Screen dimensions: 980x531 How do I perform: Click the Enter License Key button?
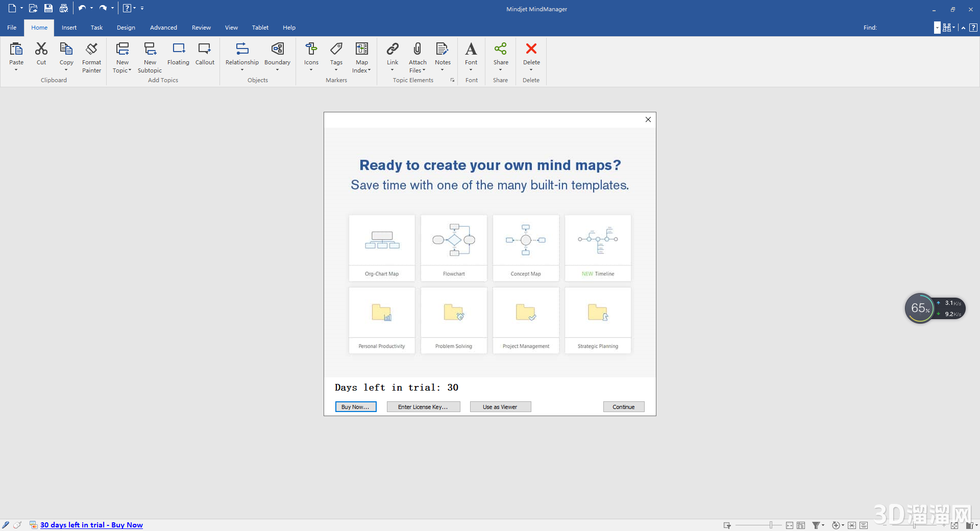pyautogui.click(x=423, y=407)
